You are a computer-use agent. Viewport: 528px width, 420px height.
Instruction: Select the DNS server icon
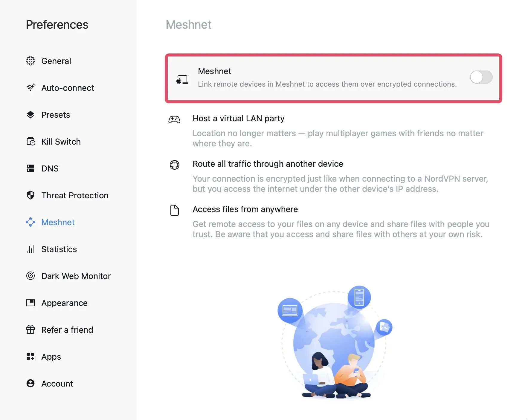coord(30,168)
